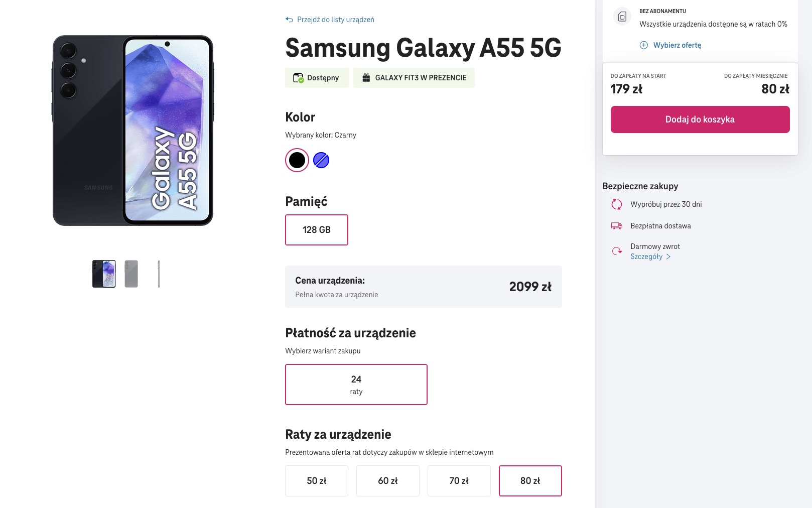Click the free return arrow icon
Screen dimensions: 812x508
(x=617, y=251)
